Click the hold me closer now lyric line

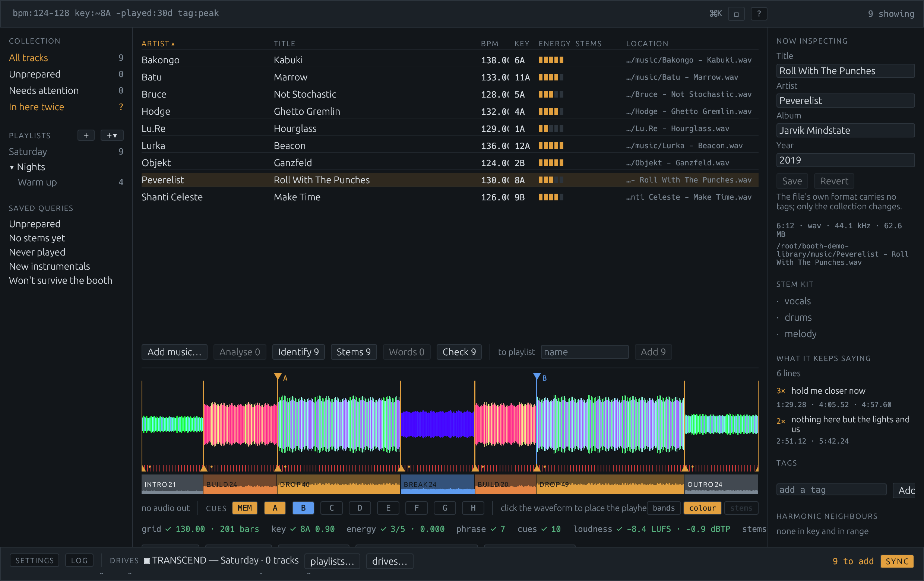click(x=828, y=390)
